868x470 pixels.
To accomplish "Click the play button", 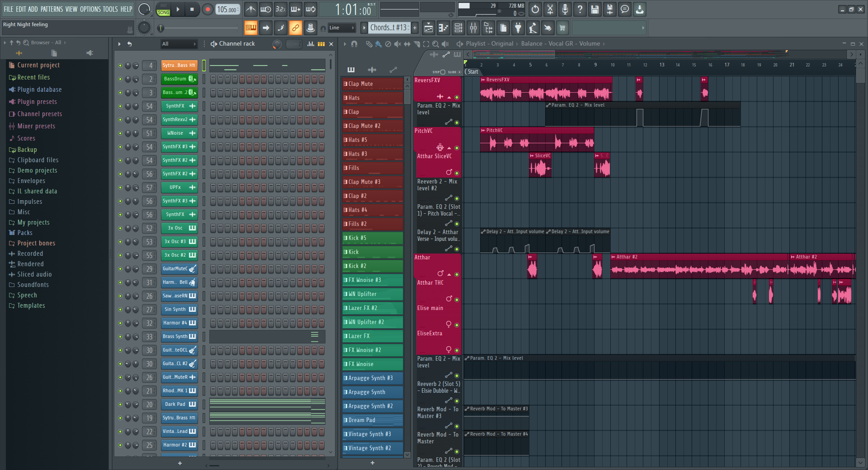I will coord(178,9).
